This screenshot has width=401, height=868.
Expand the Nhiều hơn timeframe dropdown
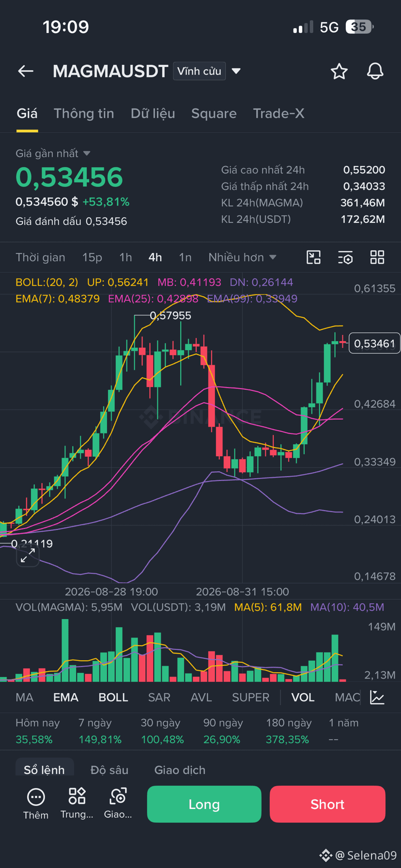[242, 257]
